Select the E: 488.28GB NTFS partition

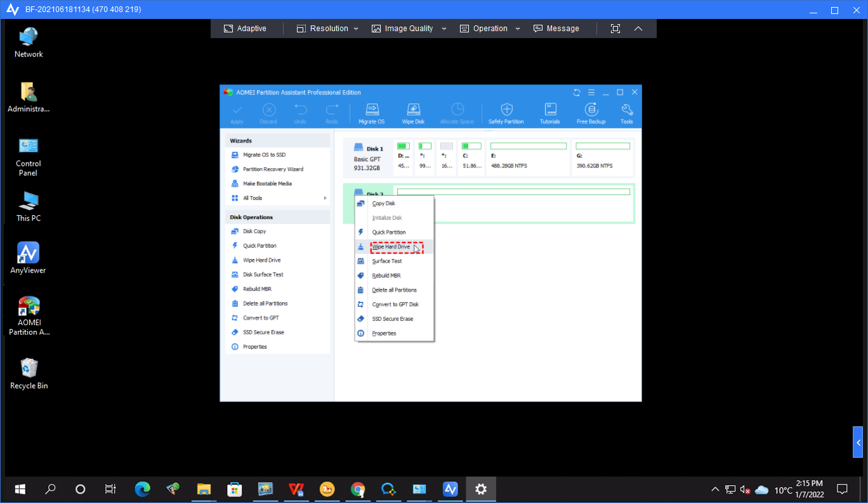528,158
